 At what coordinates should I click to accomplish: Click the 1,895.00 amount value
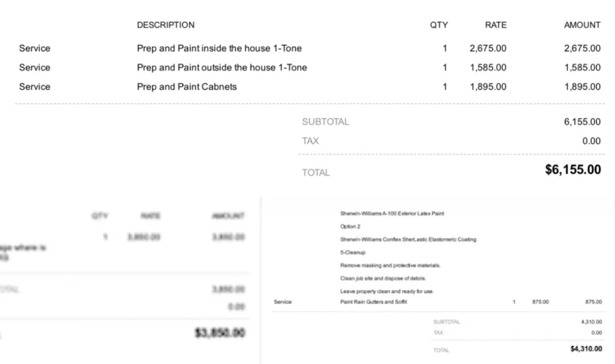pyautogui.click(x=582, y=87)
